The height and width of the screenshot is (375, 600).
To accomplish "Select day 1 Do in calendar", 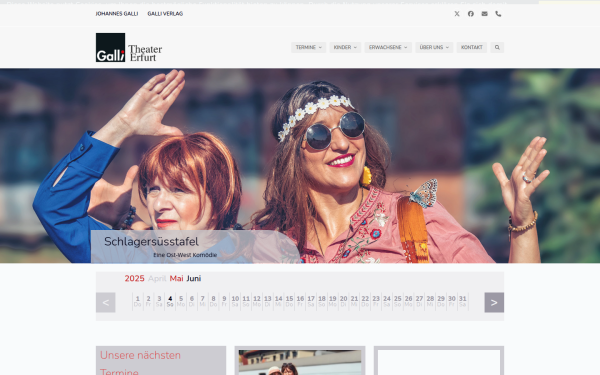I will [x=138, y=301].
